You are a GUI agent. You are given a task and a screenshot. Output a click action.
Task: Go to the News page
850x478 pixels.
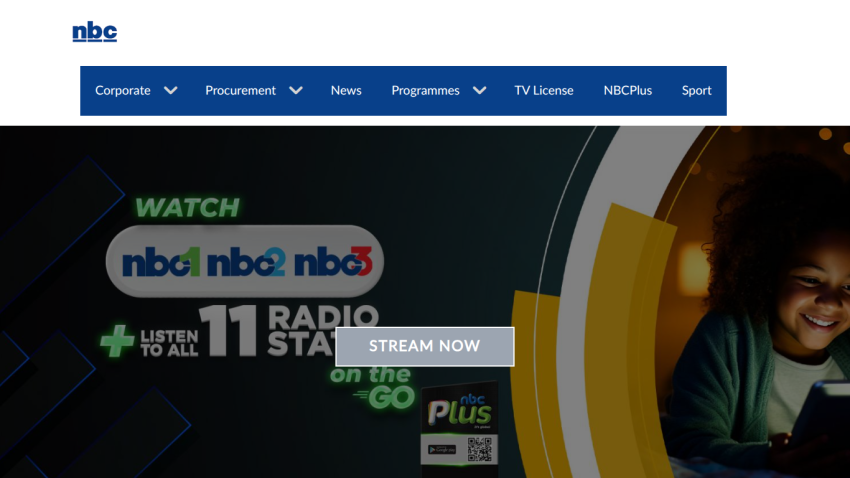click(x=346, y=91)
